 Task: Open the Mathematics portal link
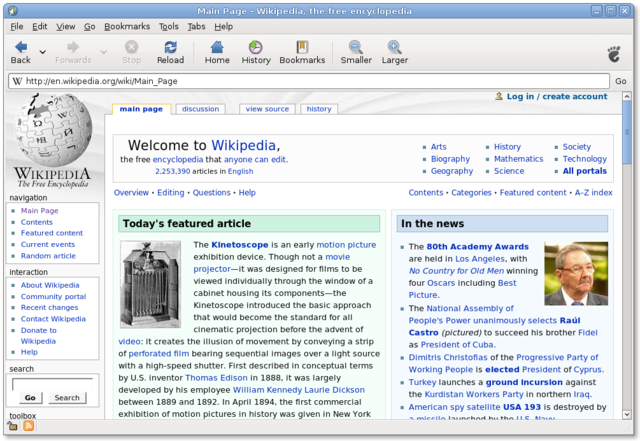[x=518, y=159]
